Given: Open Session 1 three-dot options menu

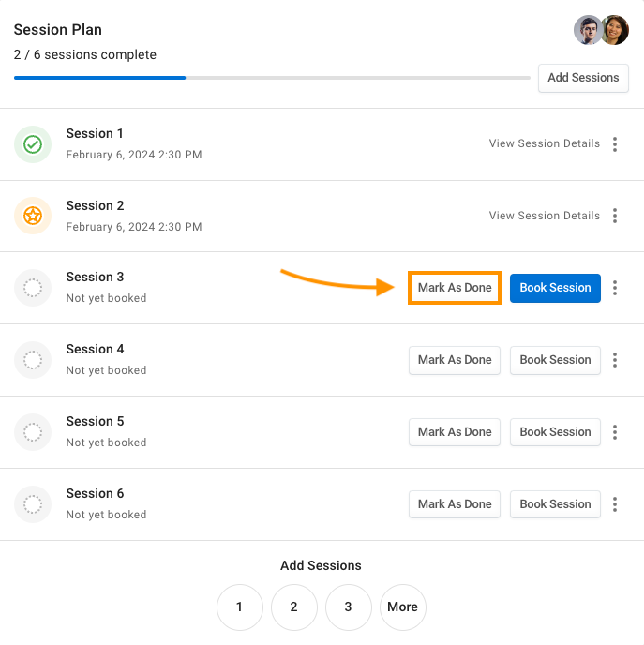Looking at the screenshot, I should click(x=615, y=144).
